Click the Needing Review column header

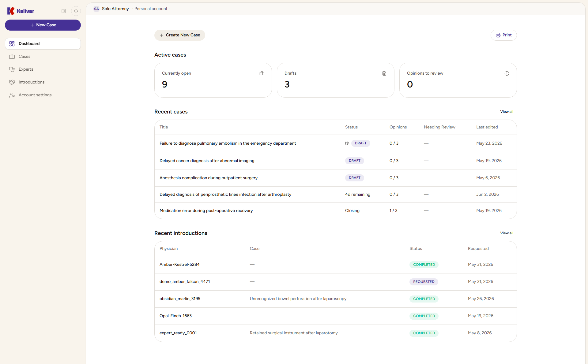439,127
